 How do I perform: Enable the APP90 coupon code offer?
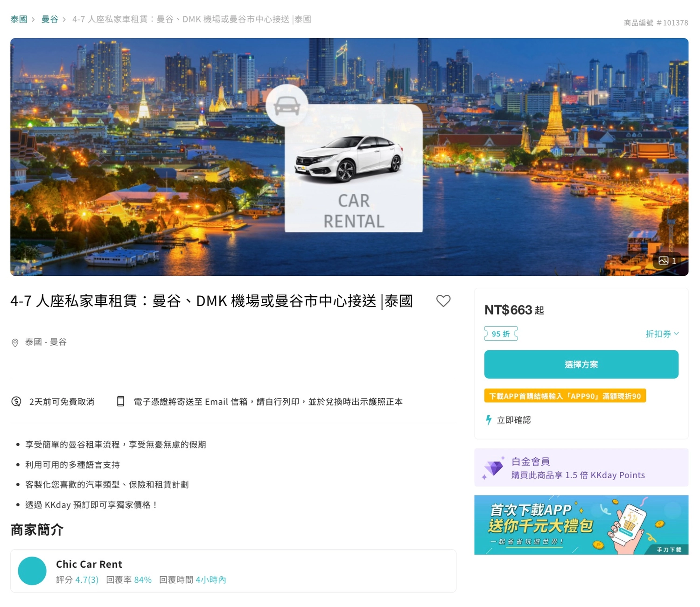coord(565,396)
